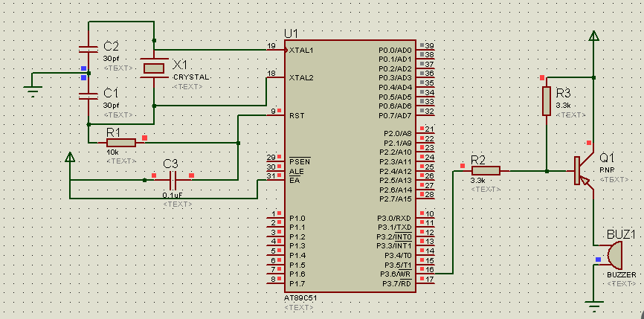Click the P0.0/AD0 pin label

[395, 50]
